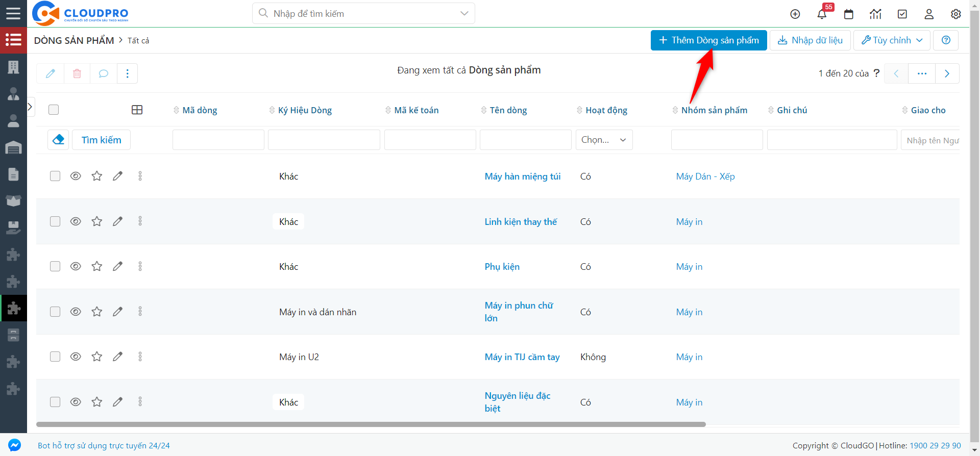Check the Máy hàn miệng túi row

[55, 176]
